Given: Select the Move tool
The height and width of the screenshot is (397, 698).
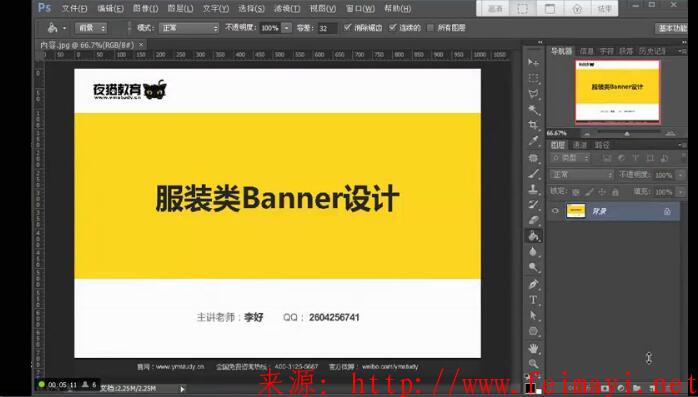Looking at the screenshot, I should click(x=533, y=62).
